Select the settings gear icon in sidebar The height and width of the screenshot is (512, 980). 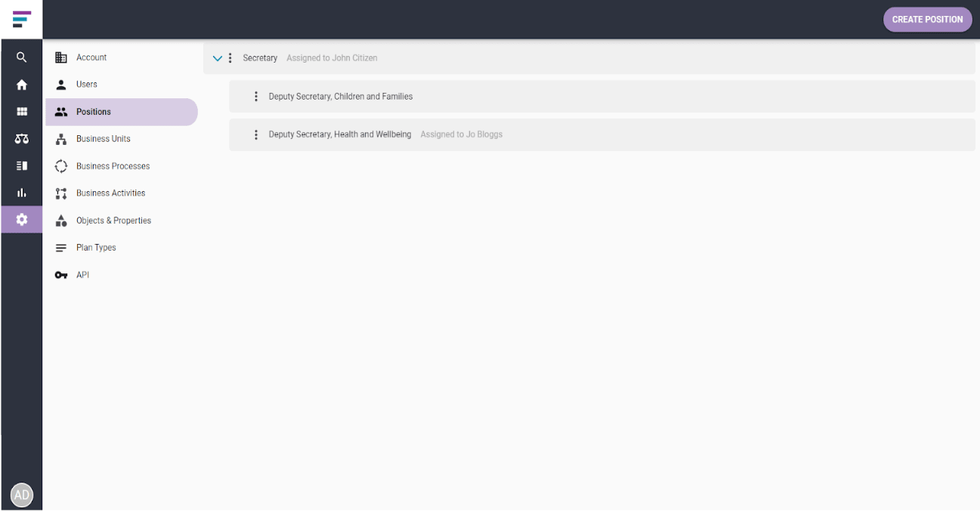pyautogui.click(x=22, y=220)
